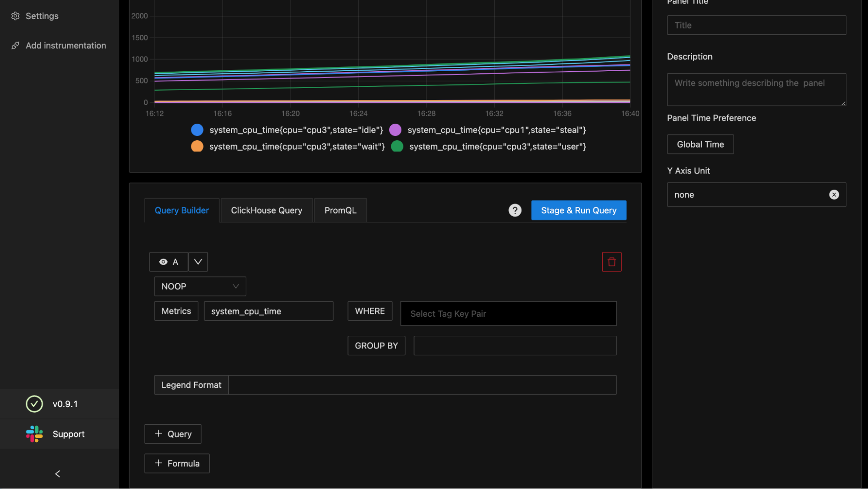This screenshot has width=868, height=489.
Task: Focus the Panel Title input
Action: pyautogui.click(x=756, y=25)
